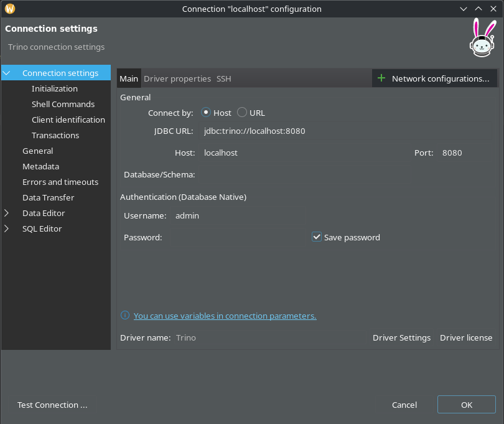
Task: Open Driver Settings
Action: point(401,337)
